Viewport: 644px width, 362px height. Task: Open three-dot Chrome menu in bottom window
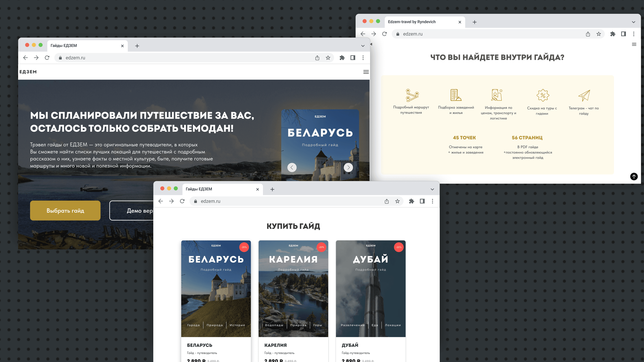coord(433,201)
